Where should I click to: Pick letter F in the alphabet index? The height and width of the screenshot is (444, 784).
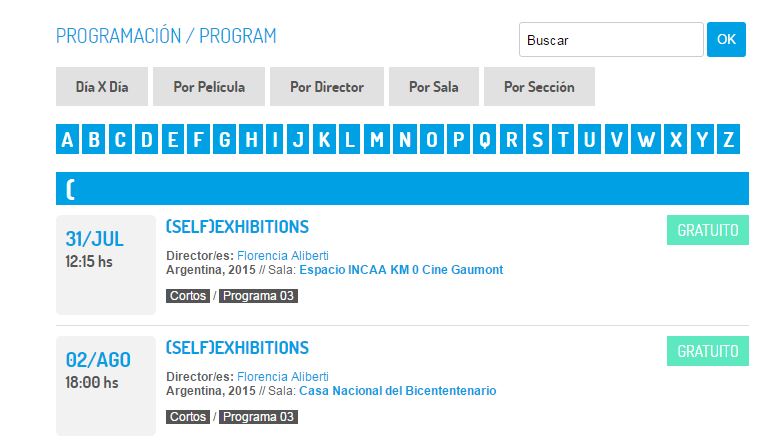(200, 140)
